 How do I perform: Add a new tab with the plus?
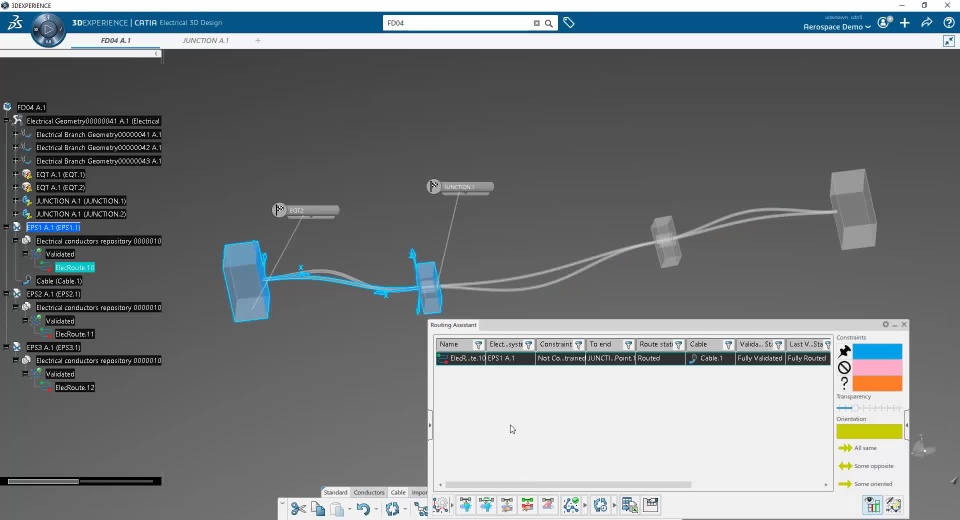[258, 40]
